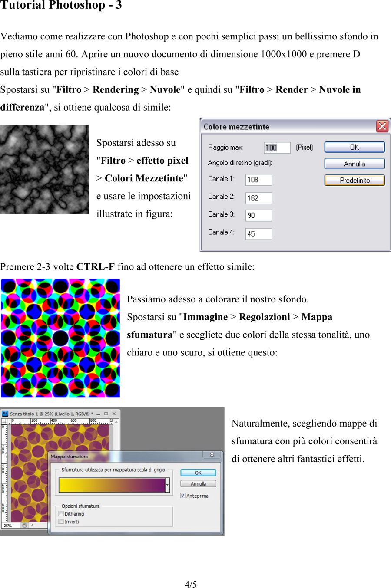Click the "4/5" page number
This screenshot has height=588, width=391.
pos(191,584)
